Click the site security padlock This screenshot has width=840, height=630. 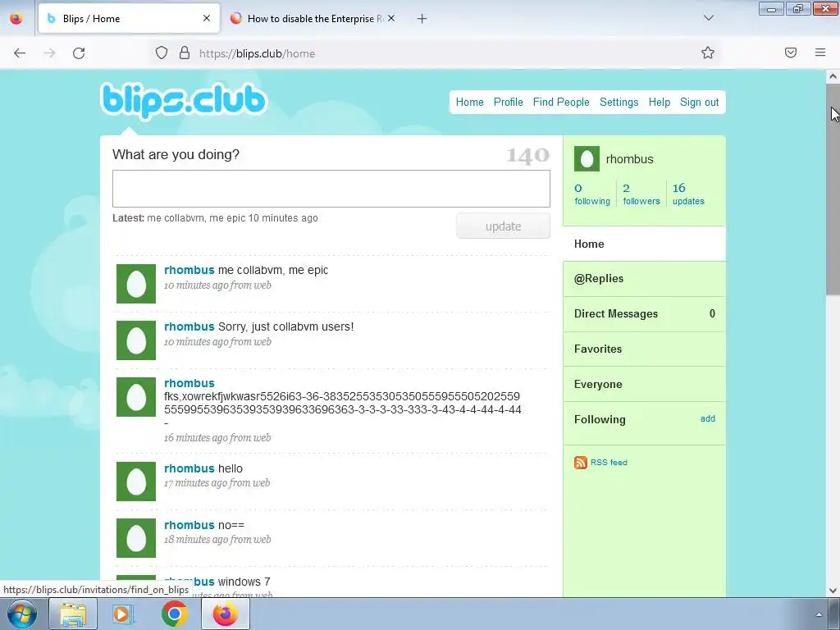(185, 52)
